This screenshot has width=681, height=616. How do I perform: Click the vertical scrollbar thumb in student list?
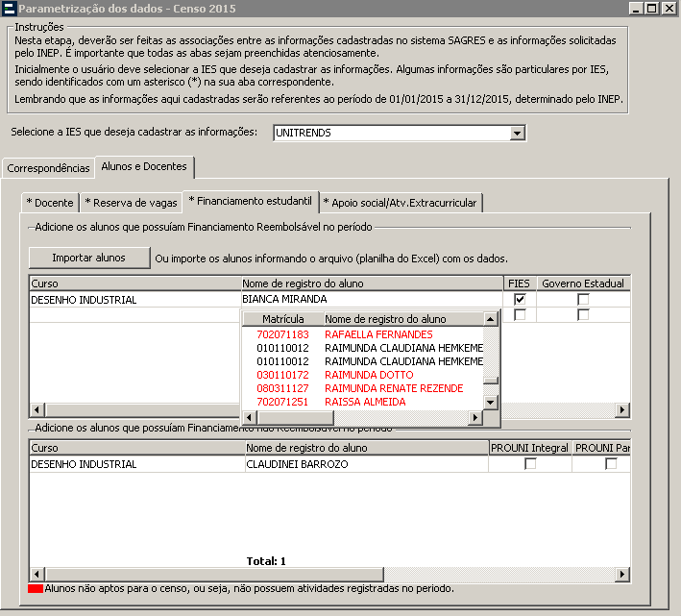tap(491, 381)
